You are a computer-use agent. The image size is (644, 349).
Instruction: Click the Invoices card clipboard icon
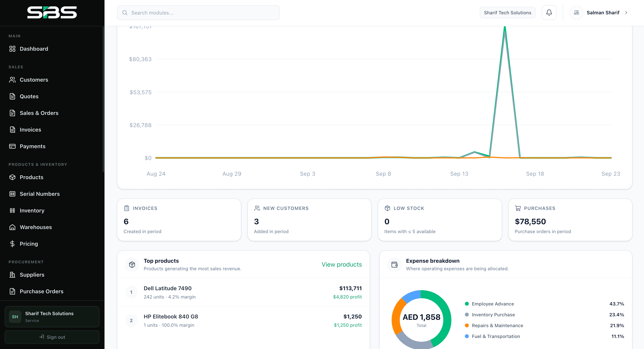point(126,208)
